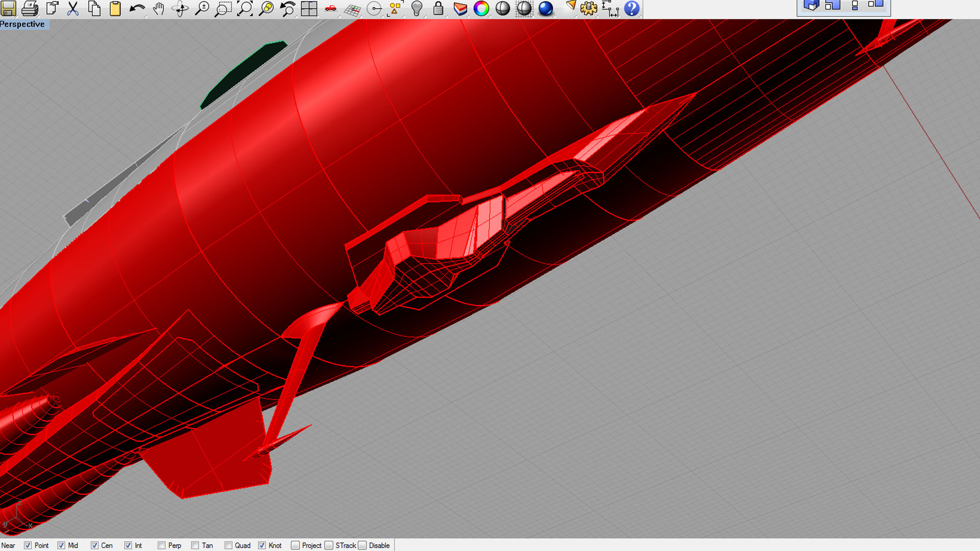Select the Rotate view tool
The width and height of the screenshot is (980, 551).
pyautogui.click(x=180, y=8)
